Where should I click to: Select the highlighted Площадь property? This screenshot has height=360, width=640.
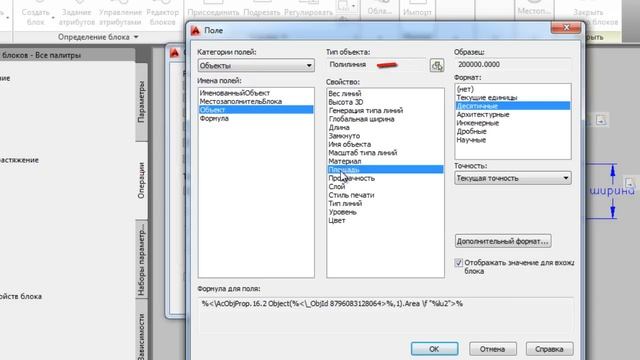385,169
